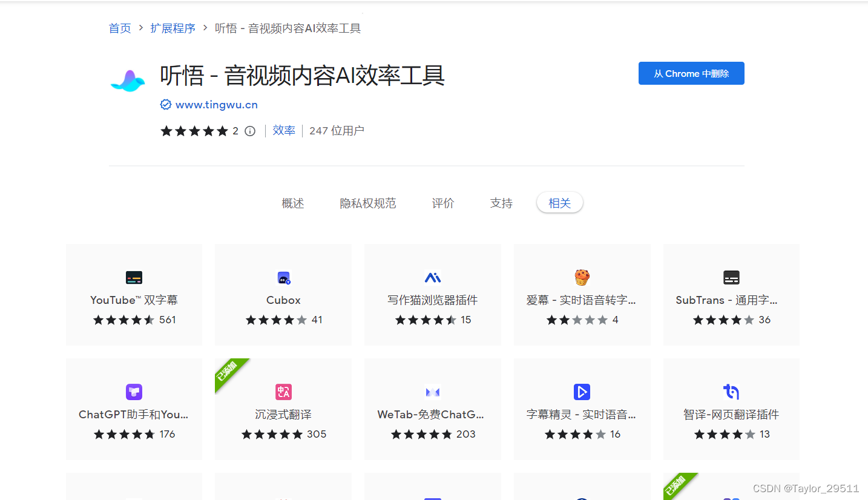Viewport: 868px width, 500px height.
Task: Click the YouTube 双字幕 extension icon
Action: [x=134, y=278]
